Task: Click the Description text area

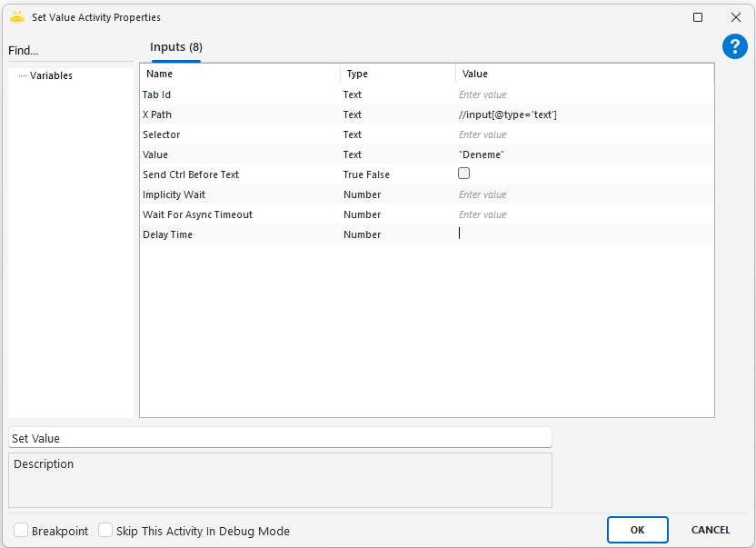Action: (280, 480)
